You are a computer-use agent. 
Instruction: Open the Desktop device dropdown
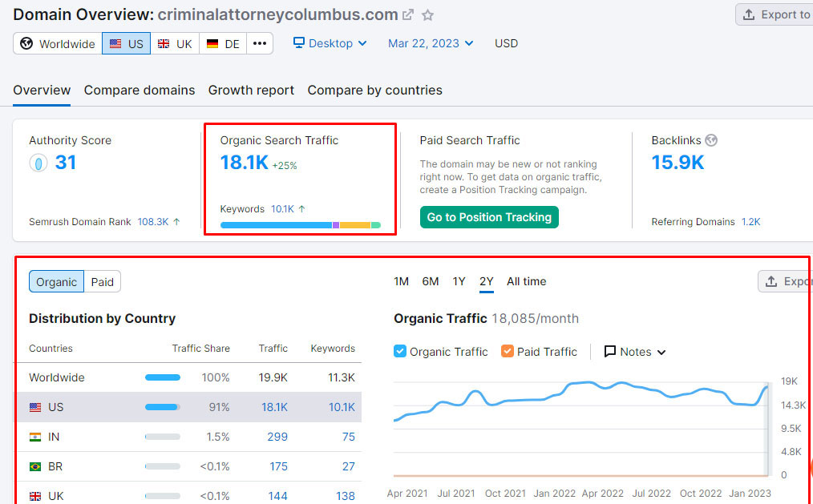click(x=330, y=43)
